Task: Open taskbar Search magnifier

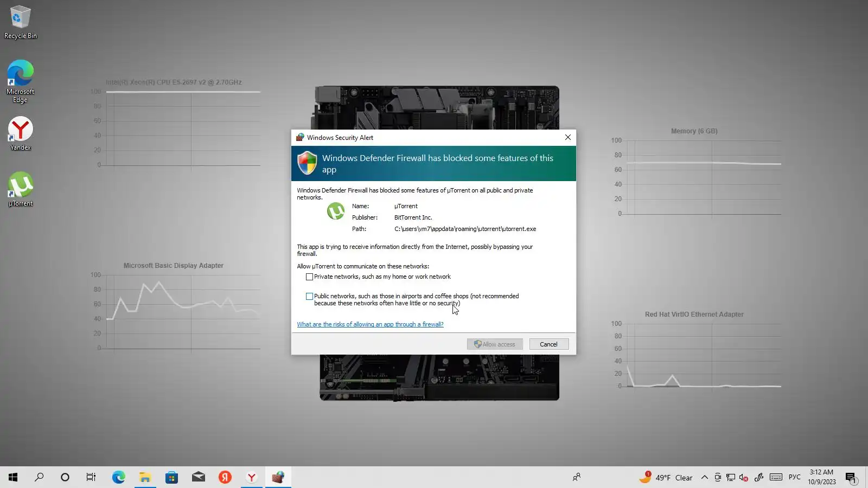Action: pos(39,477)
